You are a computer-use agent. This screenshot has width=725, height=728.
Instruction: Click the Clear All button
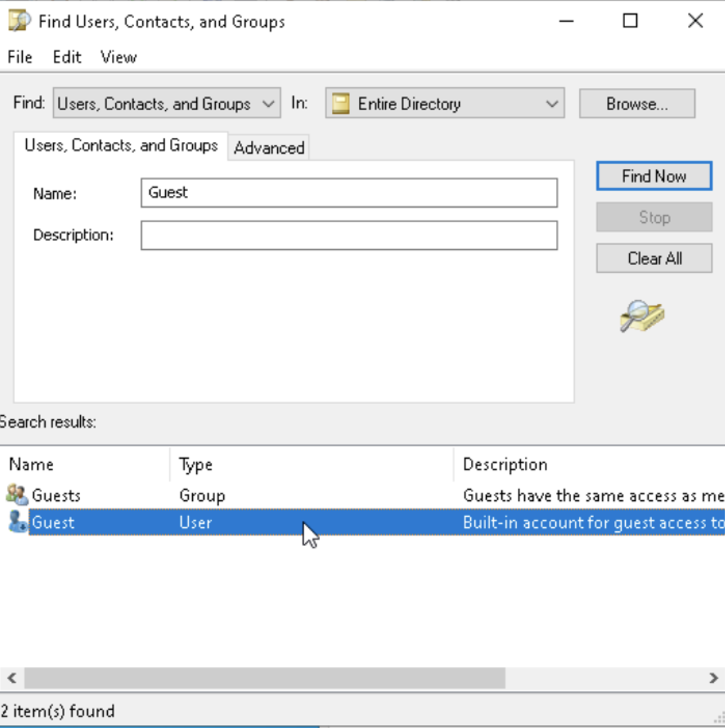click(654, 258)
